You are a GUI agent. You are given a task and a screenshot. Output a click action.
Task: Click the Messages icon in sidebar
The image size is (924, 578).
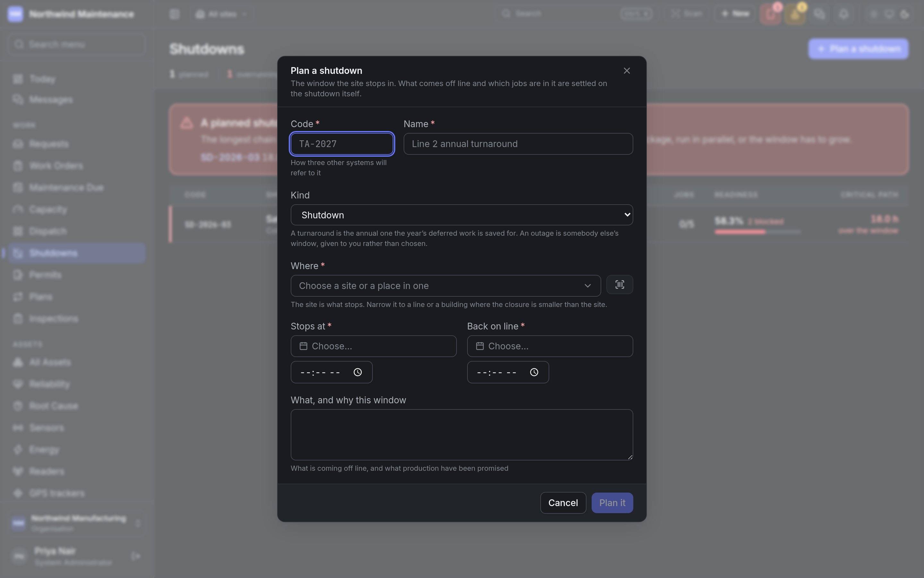click(x=18, y=100)
